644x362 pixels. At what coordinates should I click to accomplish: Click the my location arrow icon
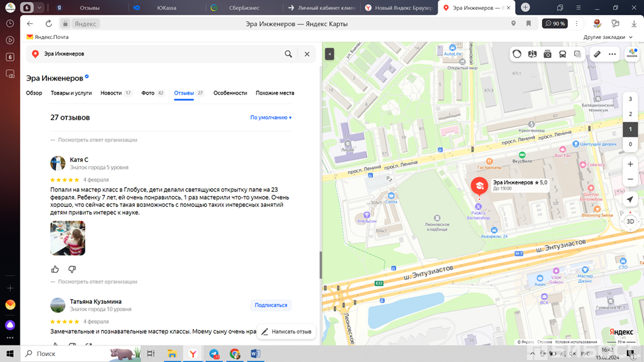pos(630,199)
